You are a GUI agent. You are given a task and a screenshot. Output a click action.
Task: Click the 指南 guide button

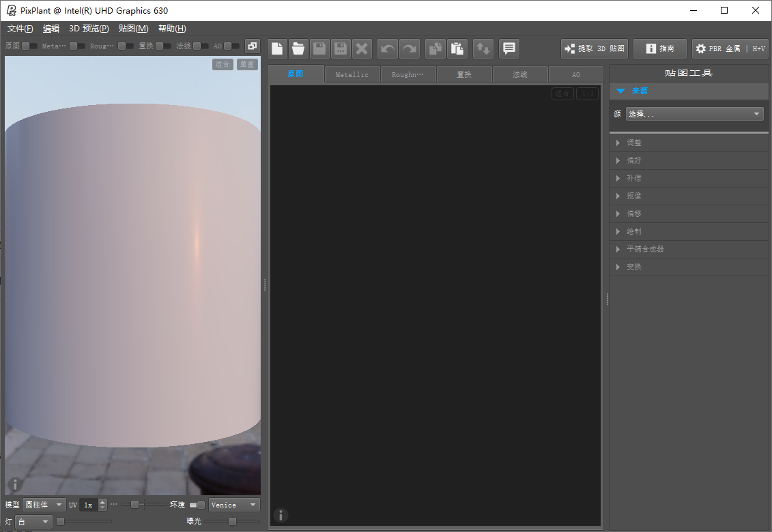[x=659, y=48]
